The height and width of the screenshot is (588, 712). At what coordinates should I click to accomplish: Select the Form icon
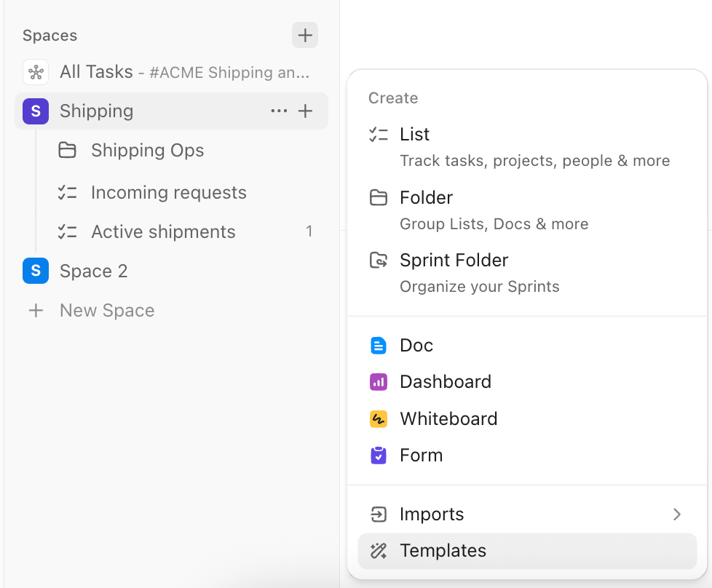tap(379, 455)
